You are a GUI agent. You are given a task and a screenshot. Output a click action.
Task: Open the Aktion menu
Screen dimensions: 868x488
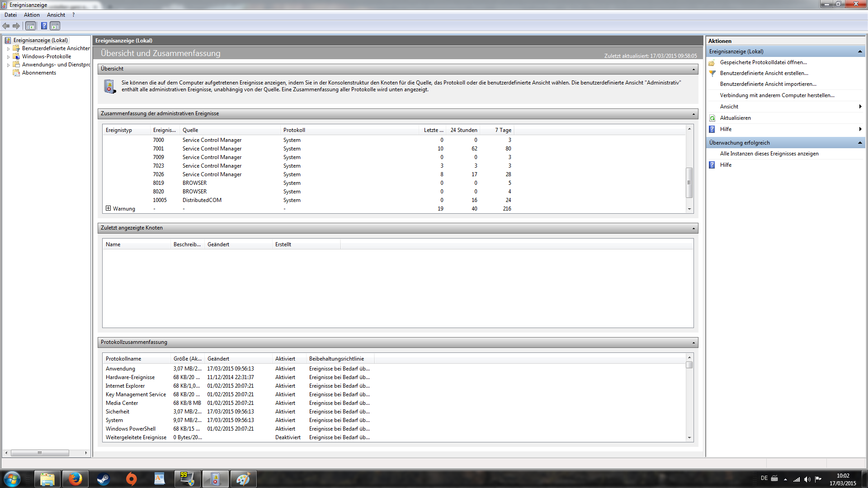click(32, 15)
